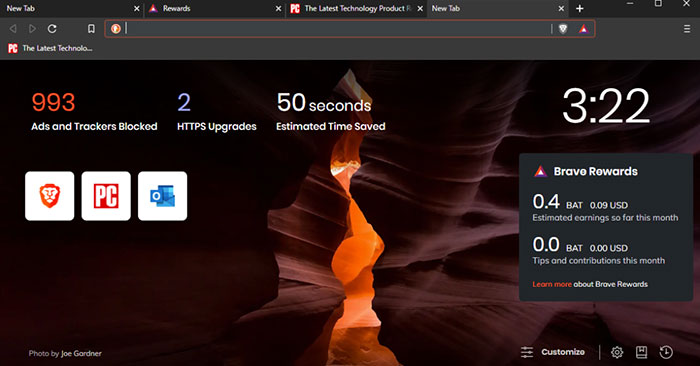This screenshot has height=366, width=700.
Task: Open the hamburger main menu
Action: [687, 29]
